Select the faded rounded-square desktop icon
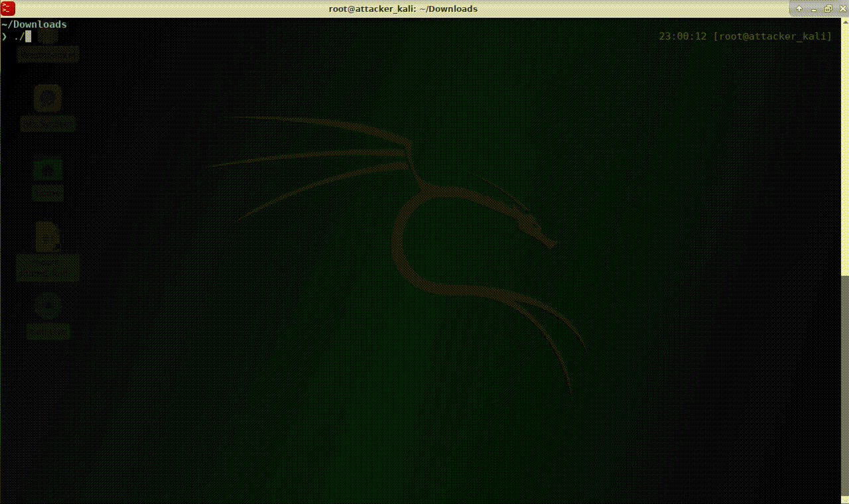The image size is (849, 504). click(x=48, y=98)
